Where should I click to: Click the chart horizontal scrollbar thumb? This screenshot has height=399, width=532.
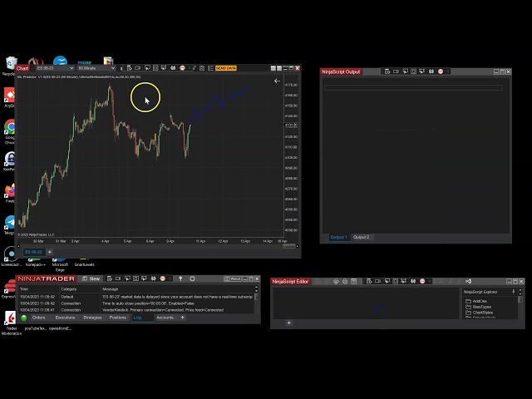tap(289, 246)
